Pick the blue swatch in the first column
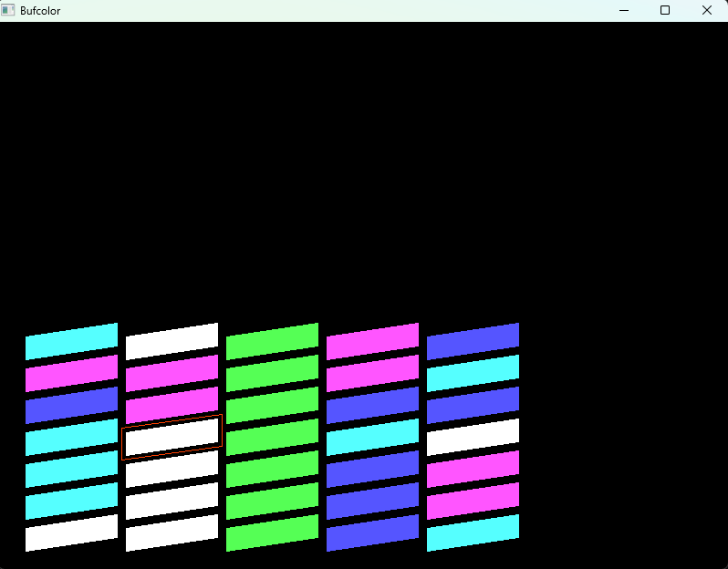 click(71, 405)
